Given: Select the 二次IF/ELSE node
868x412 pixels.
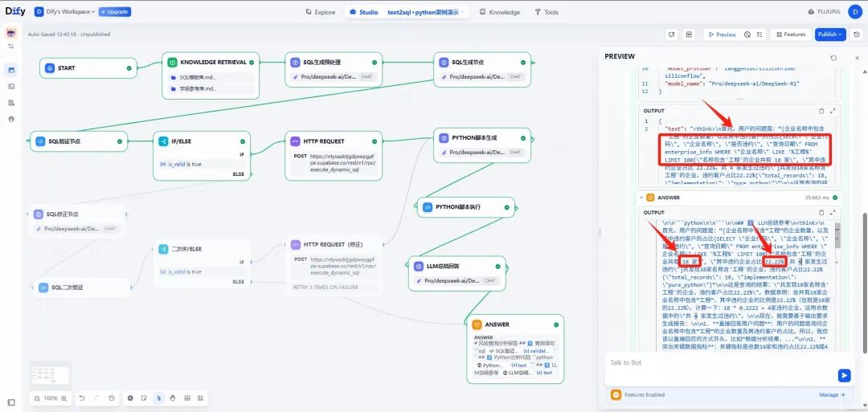Looking at the screenshot, I should pyautogui.click(x=202, y=264).
